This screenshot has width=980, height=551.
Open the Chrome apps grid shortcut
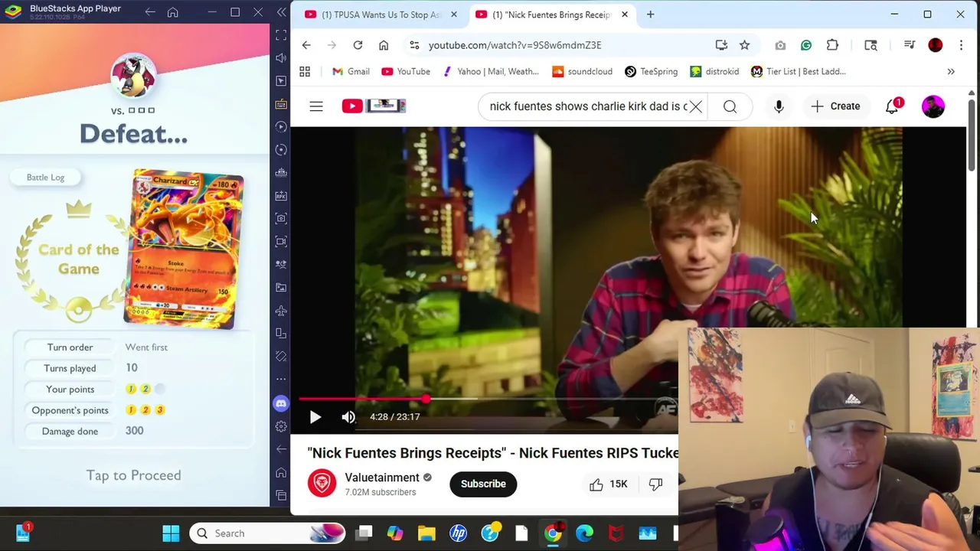(x=305, y=71)
